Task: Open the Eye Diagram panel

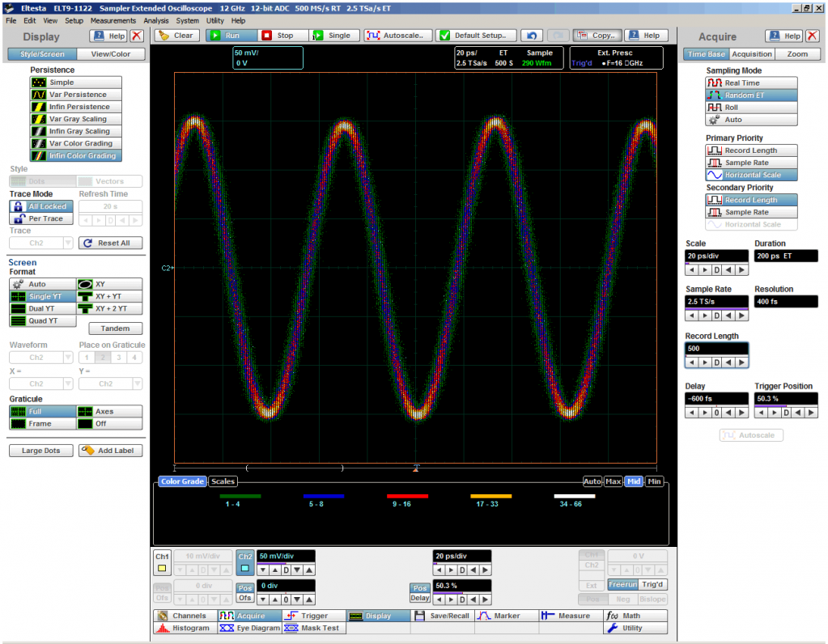Action: [x=248, y=628]
